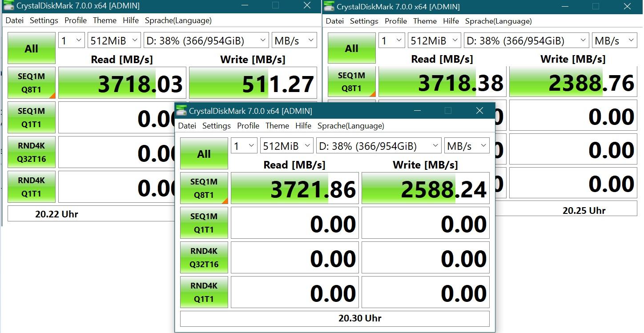The width and height of the screenshot is (644, 333).
Task: Expand test count dropdown in front window
Action: coord(244,146)
